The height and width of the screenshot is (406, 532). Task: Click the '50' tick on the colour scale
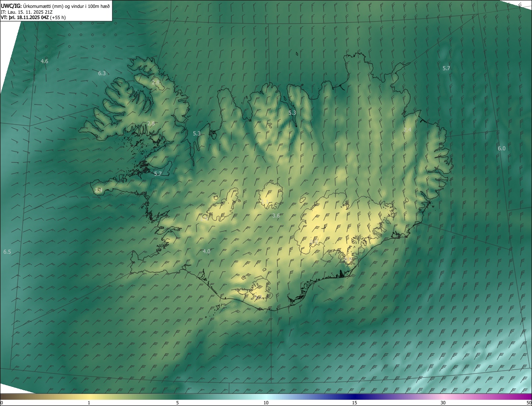[528, 403]
